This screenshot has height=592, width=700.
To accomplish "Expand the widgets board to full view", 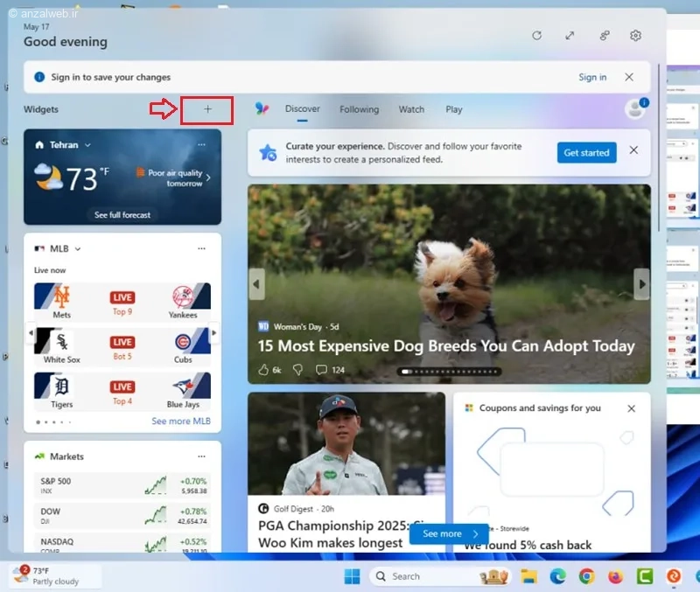I will [x=570, y=36].
